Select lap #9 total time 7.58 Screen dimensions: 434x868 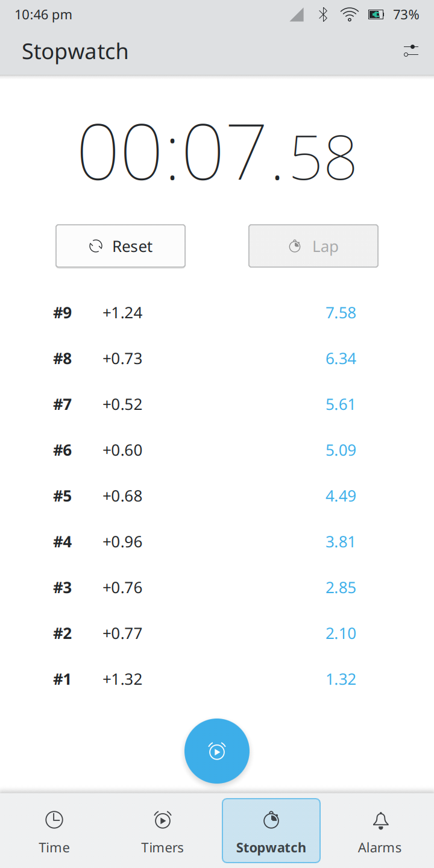tap(341, 313)
